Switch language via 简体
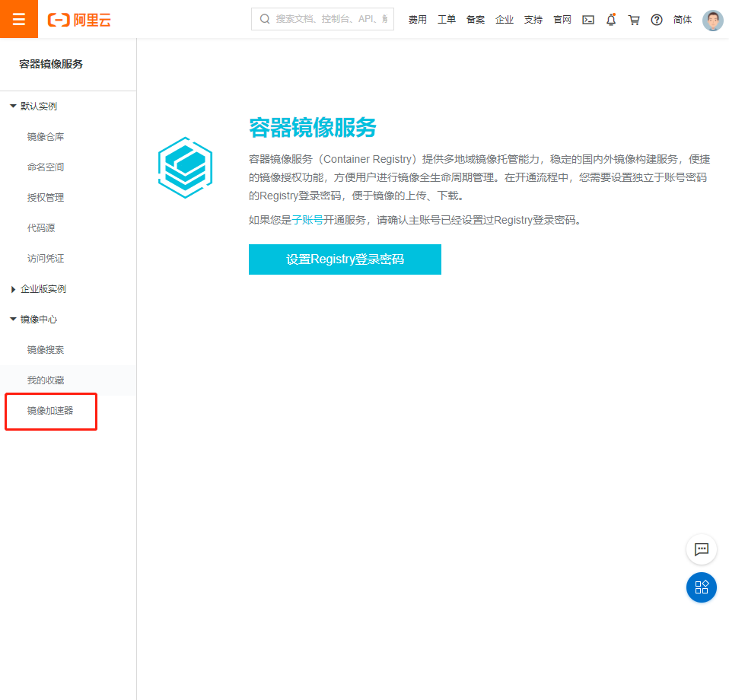Viewport: 729px width, 700px height. 683,20
